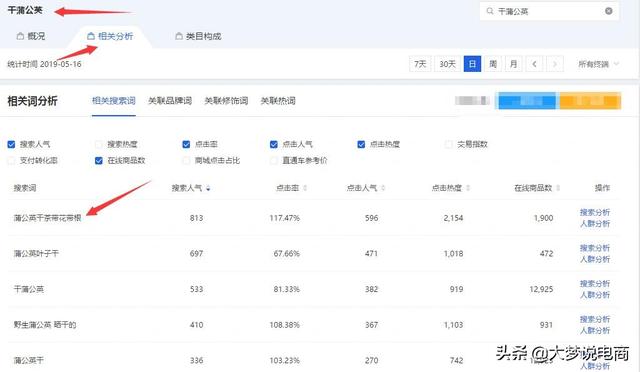The width and height of the screenshot is (640, 372).
Task: Switch to 相关搜索词 sub-tab
Action: (113, 101)
